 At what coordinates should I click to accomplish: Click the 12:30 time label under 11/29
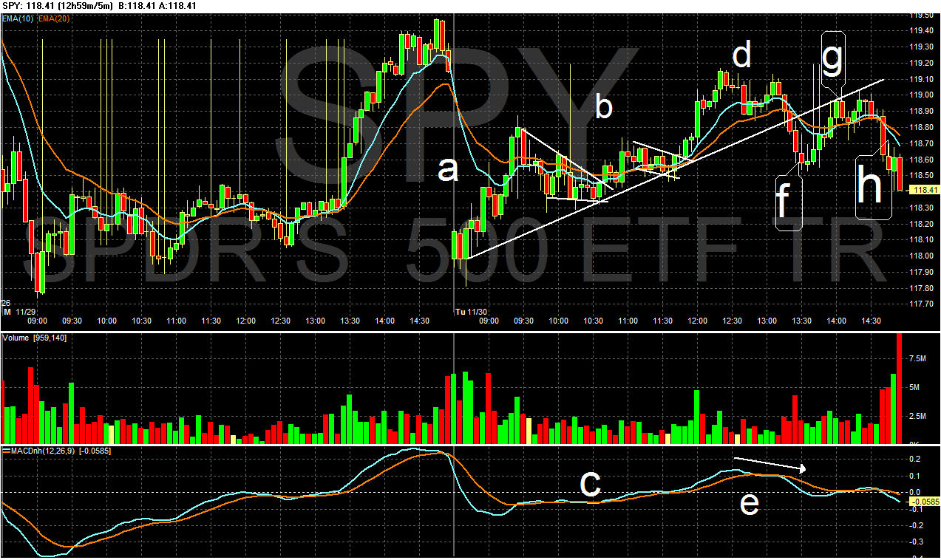click(281, 321)
